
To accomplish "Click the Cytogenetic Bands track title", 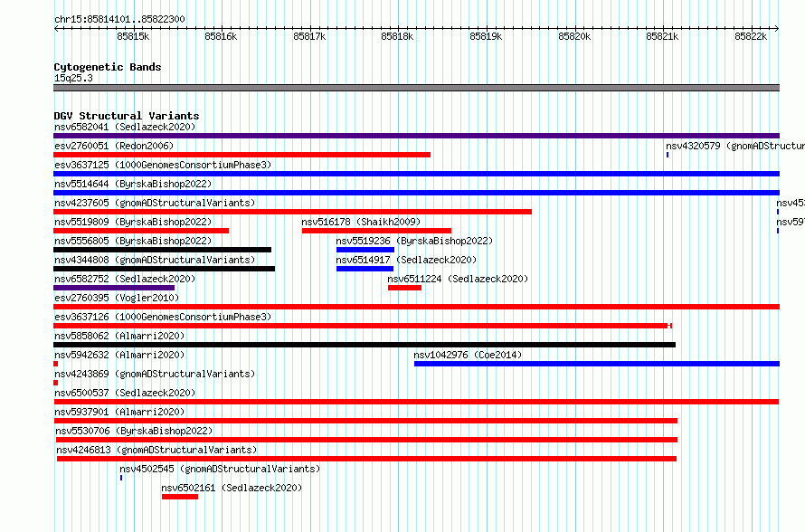I will coord(108,67).
